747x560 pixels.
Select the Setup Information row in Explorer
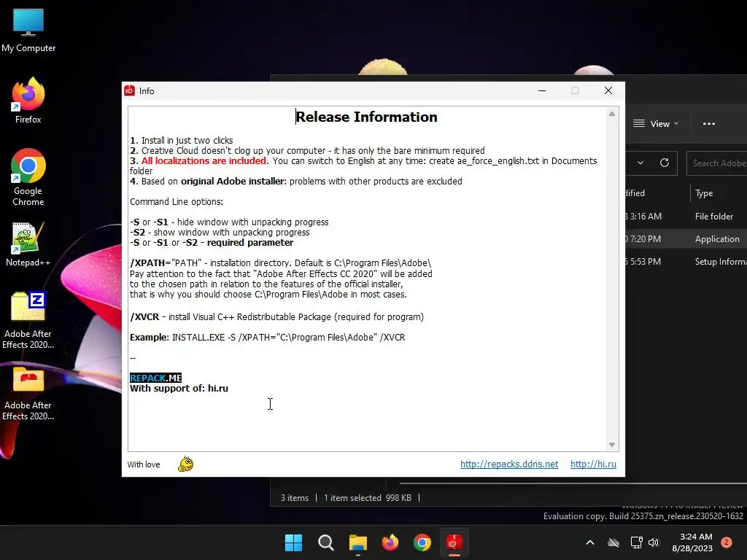pos(686,262)
